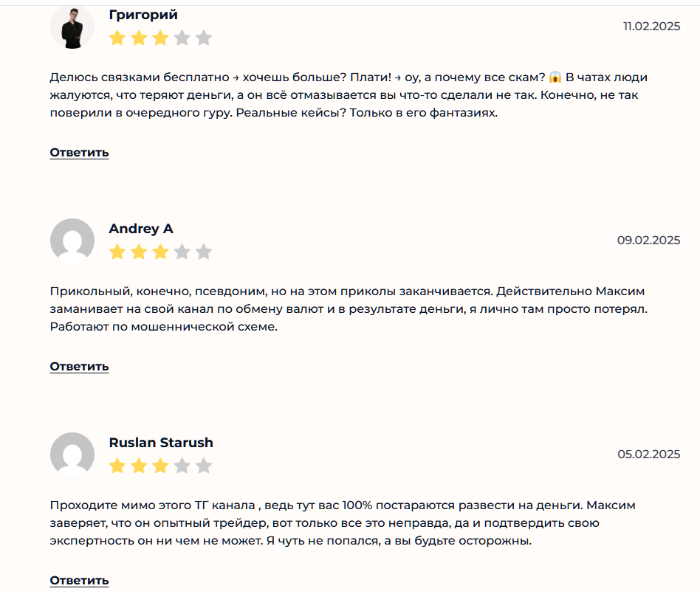Image resolution: width=700 pixels, height=594 pixels.
Task: Click the date 05.02.2025
Action: 648,454
